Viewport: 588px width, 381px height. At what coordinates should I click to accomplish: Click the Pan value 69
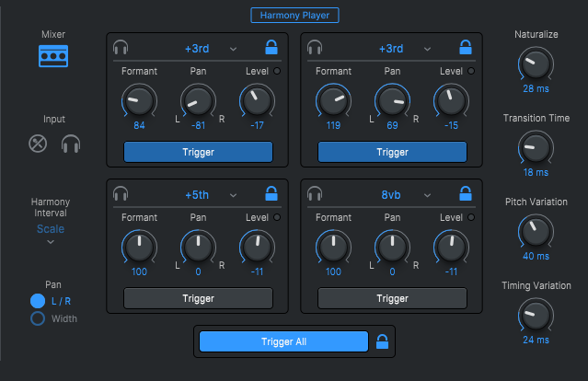392,125
